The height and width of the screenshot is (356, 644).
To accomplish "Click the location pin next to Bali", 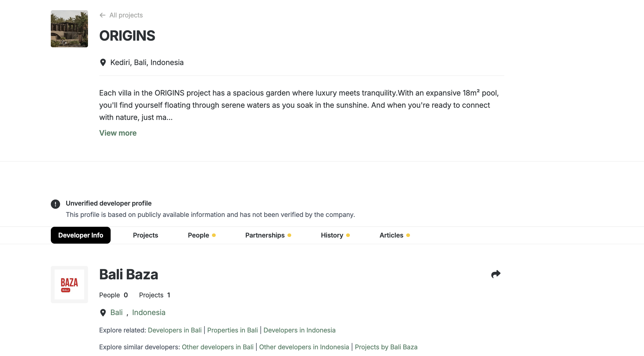I will 103,313.
